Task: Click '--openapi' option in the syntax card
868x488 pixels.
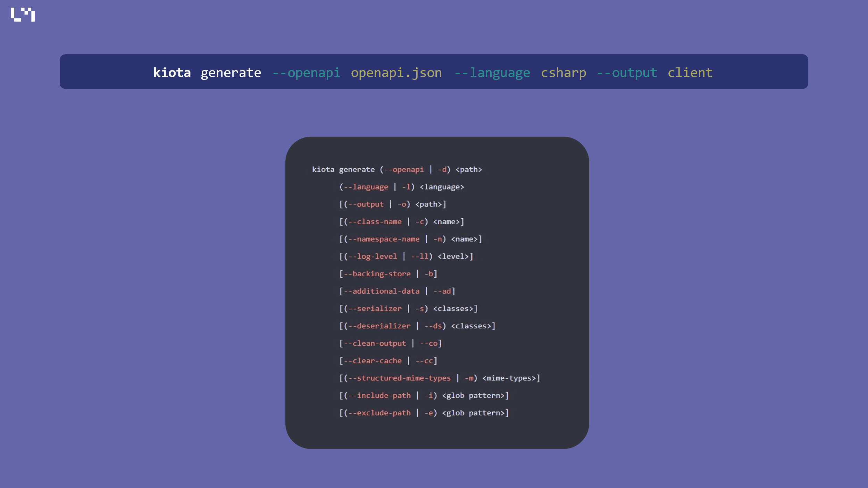Action: point(404,169)
